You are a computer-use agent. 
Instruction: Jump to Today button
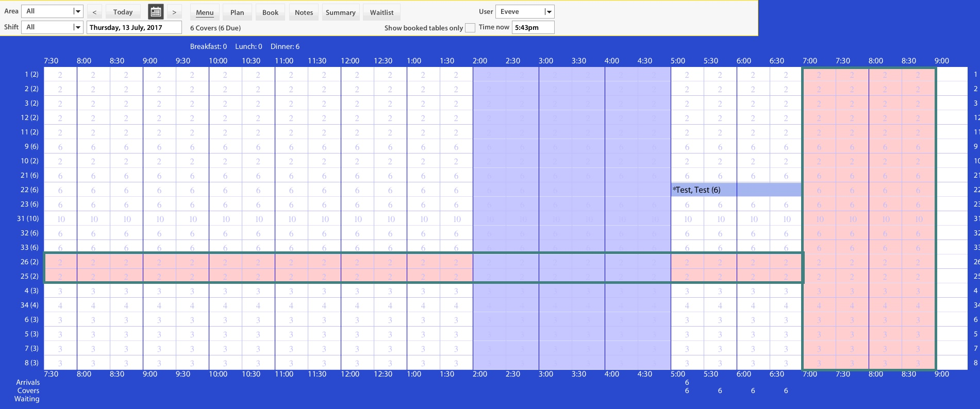point(123,12)
